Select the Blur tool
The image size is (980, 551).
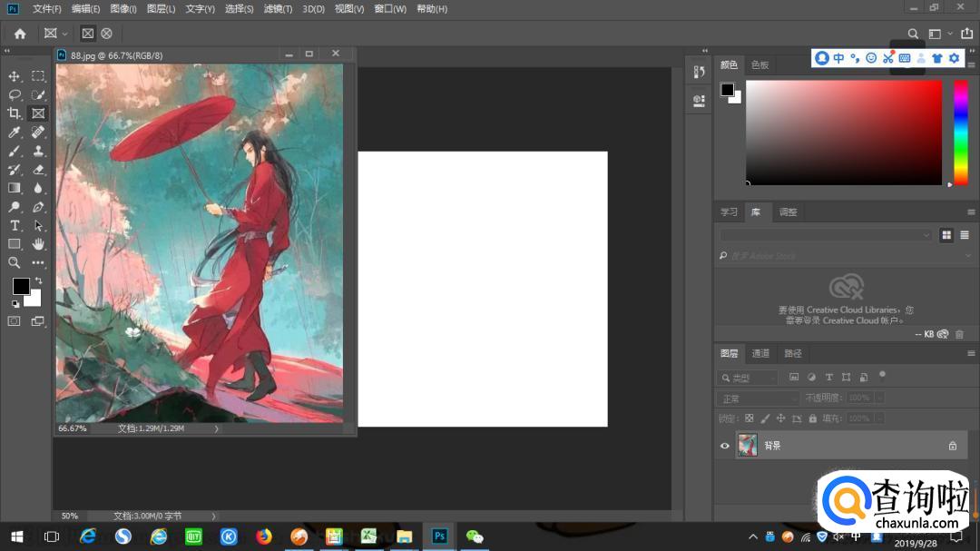(38, 188)
